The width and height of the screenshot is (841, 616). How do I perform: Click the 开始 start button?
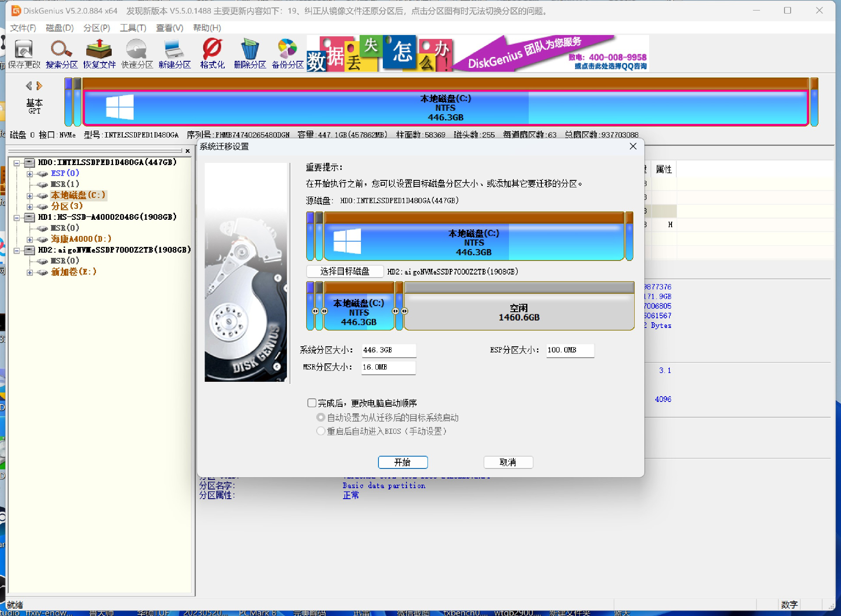[403, 462]
